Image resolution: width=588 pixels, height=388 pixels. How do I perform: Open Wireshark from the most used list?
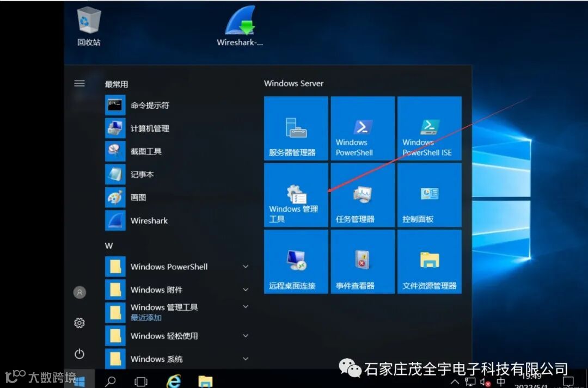tap(176, 220)
